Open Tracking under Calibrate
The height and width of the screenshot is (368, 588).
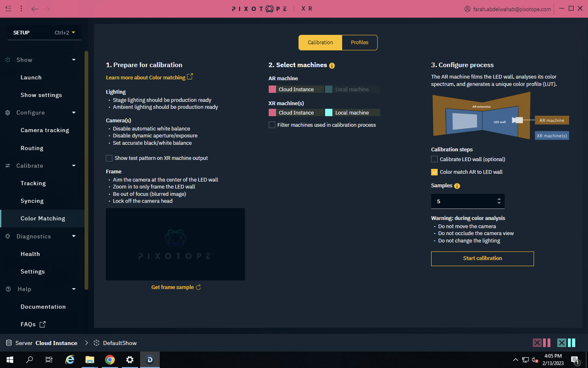coord(33,183)
